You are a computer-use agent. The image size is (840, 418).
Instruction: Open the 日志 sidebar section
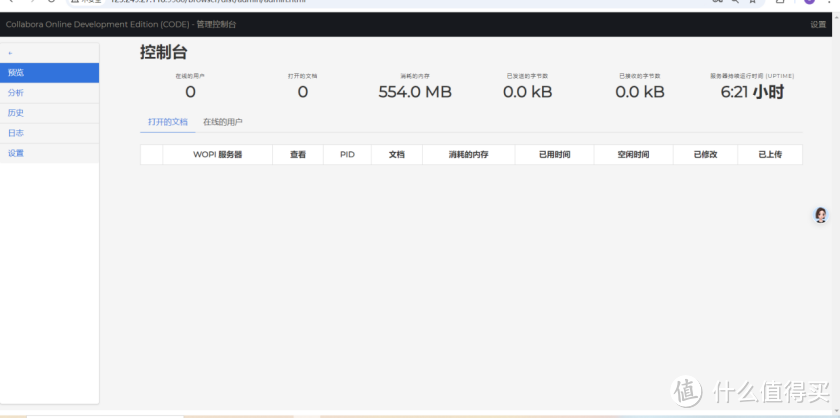click(x=49, y=133)
